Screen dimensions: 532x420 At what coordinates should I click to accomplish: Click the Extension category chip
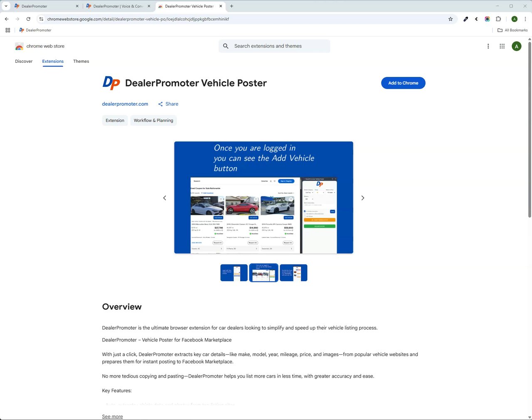[115, 121]
